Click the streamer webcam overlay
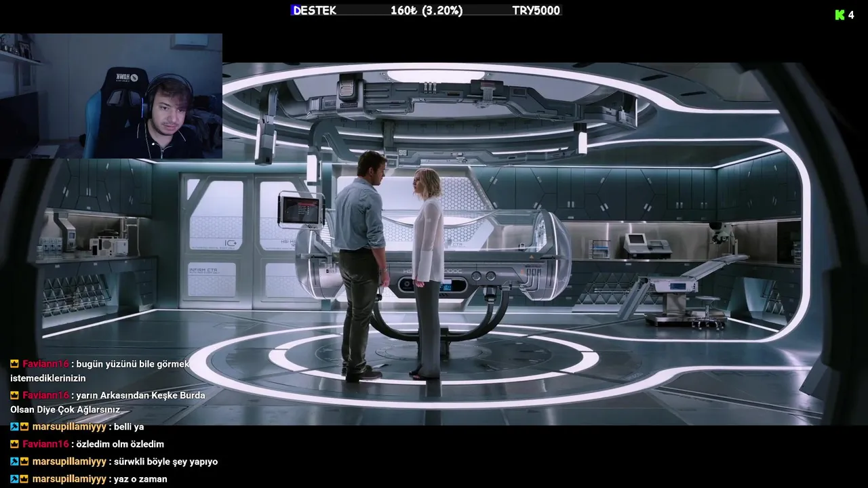This screenshot has height=488, width=868. (x=111, y=96)
